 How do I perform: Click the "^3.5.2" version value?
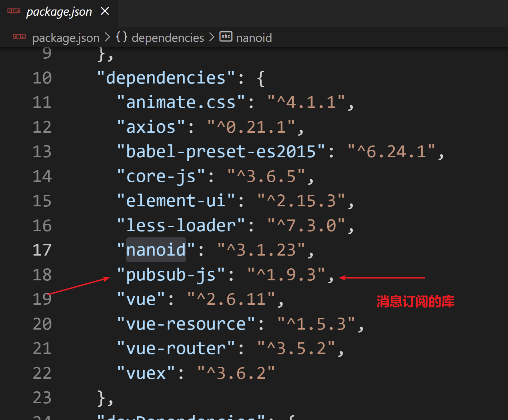296,349
